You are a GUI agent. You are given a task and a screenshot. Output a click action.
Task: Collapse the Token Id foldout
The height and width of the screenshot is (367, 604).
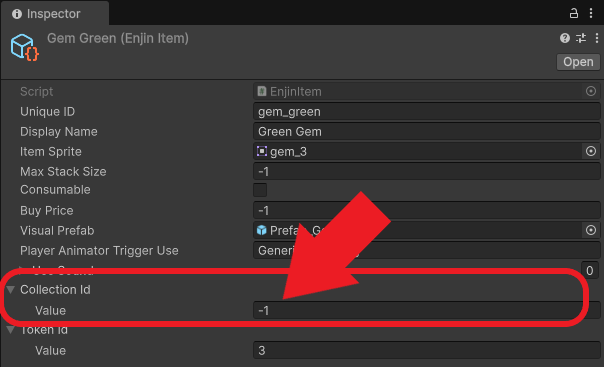11,330
